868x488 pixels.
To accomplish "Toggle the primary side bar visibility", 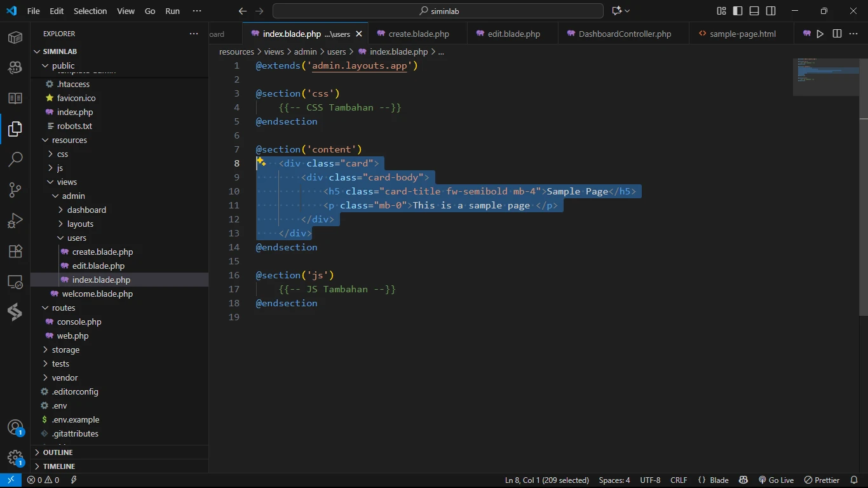I will (x=738, y=11).
